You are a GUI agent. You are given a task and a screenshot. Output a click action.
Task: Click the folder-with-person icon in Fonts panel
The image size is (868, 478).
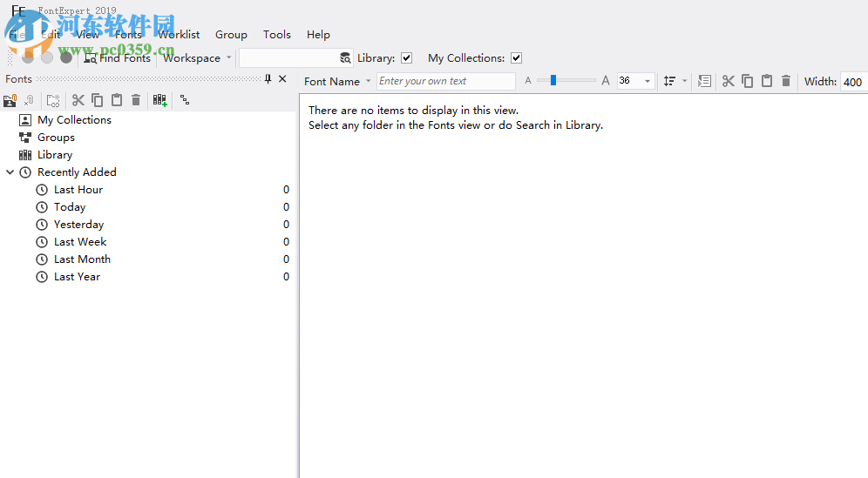point(10,100)
